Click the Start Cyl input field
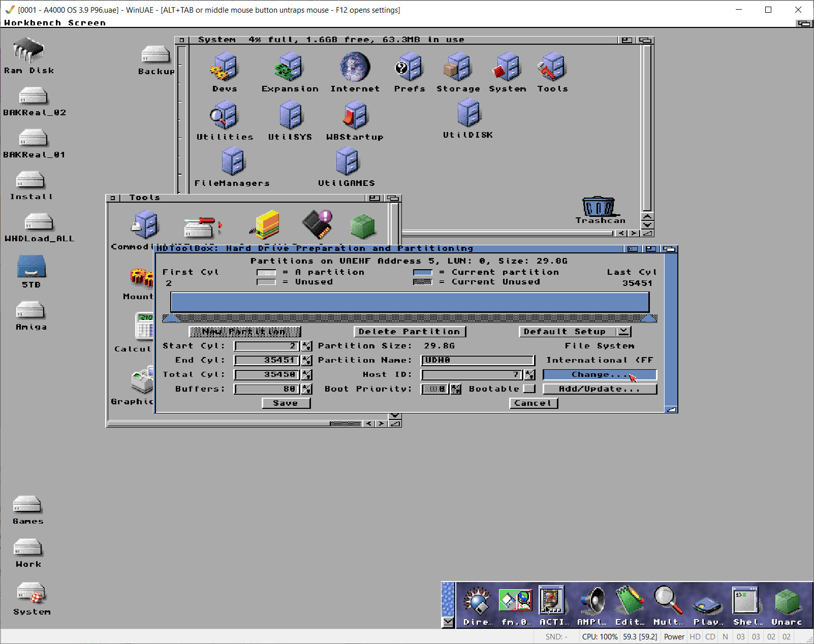This screenshot has height=644, width=814. point(267,346)
